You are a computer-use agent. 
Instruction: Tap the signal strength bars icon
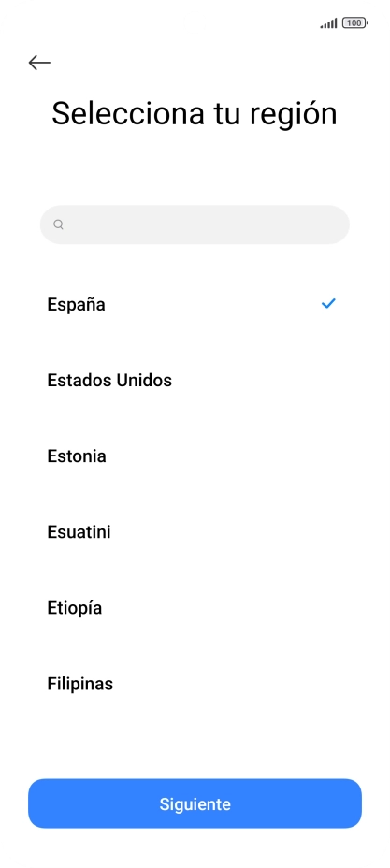328,23
